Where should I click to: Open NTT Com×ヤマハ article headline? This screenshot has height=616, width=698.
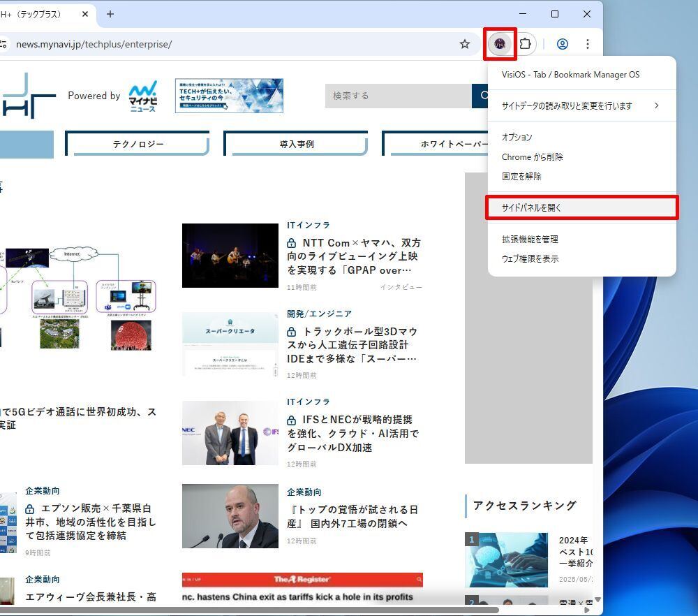[354, 256]
